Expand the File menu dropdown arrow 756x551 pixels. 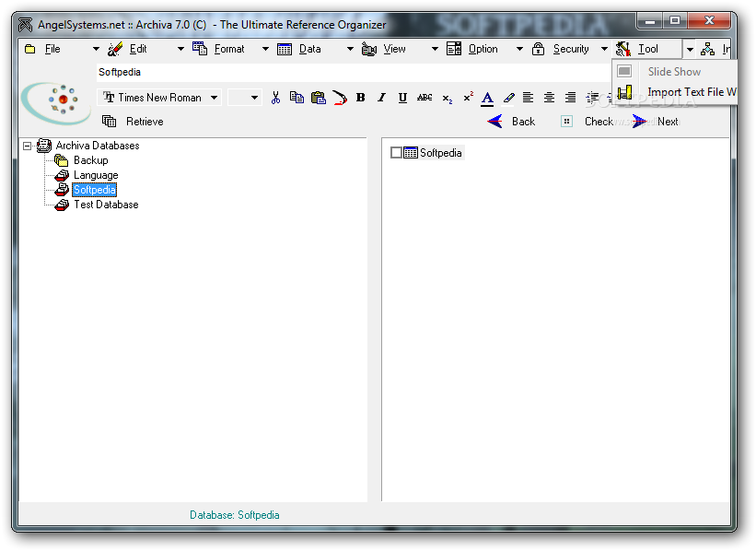coord(96,49)
